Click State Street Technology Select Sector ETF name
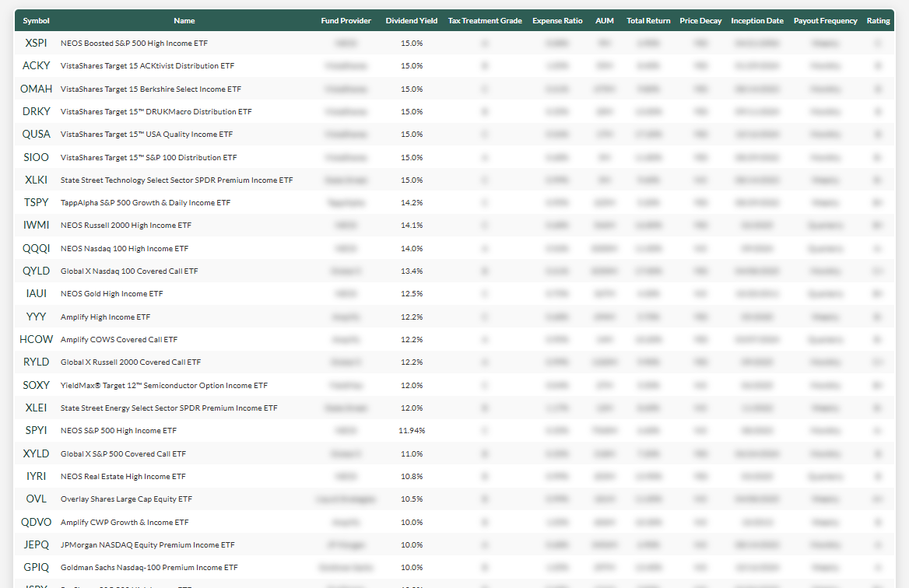Viewport: 909px width, 588px height. pos(177,180)
